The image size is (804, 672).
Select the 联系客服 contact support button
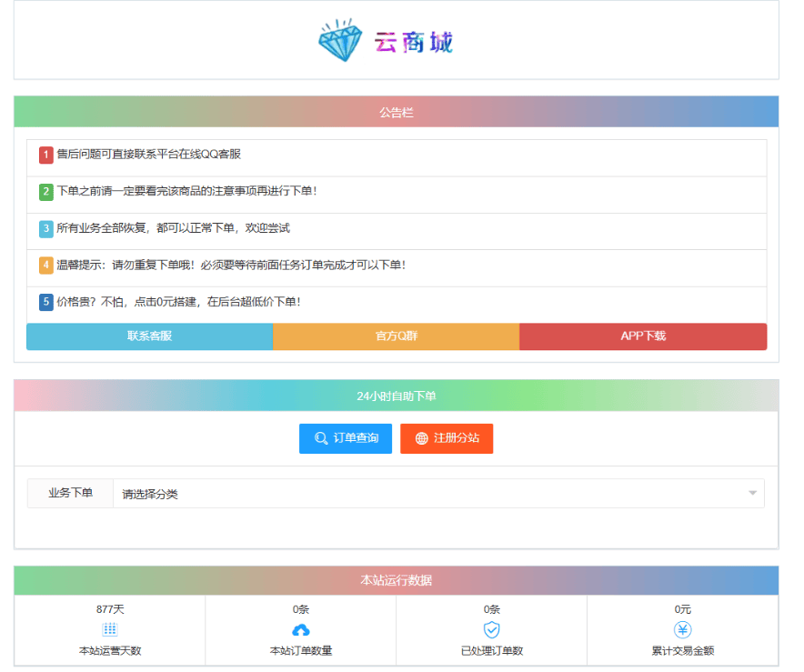click(x=149, y=336)
